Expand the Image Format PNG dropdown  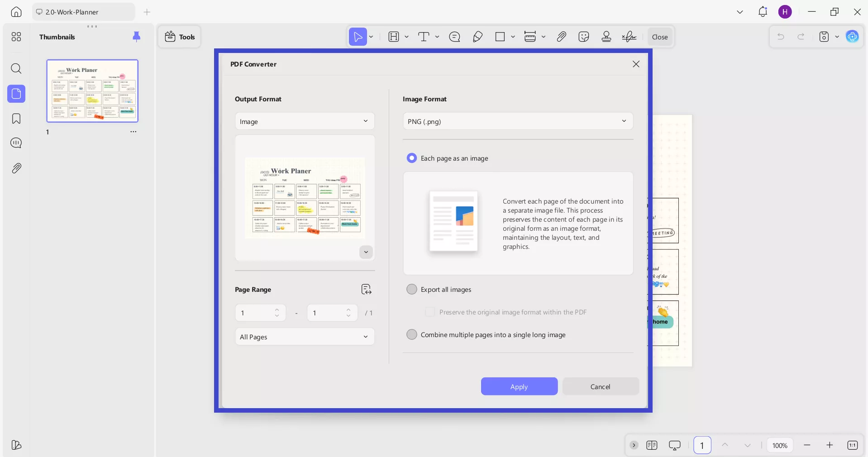coord(518,121)
